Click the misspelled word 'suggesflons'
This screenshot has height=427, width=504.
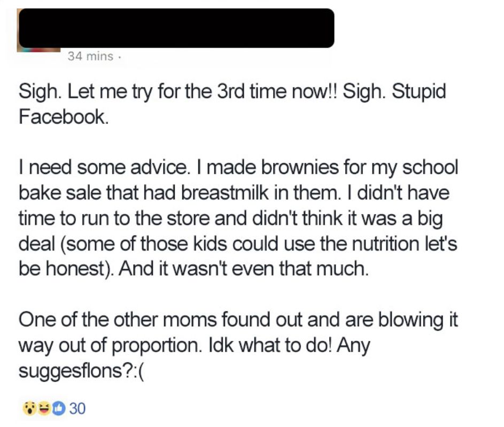tap(71, 371)
